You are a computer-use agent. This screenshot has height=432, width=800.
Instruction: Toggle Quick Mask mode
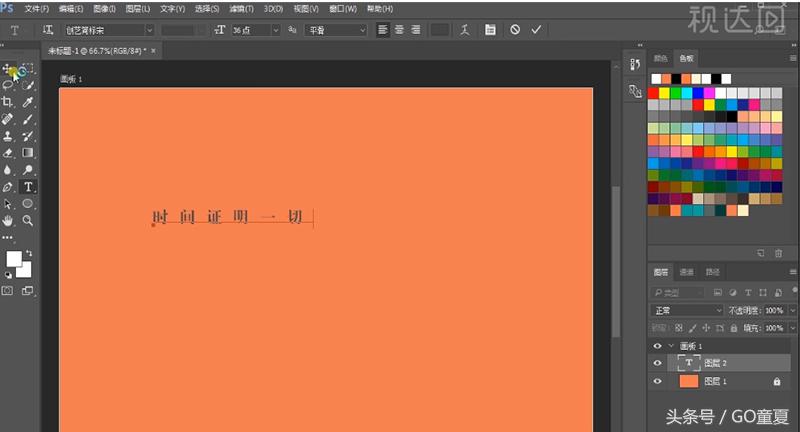coord(8,291)
